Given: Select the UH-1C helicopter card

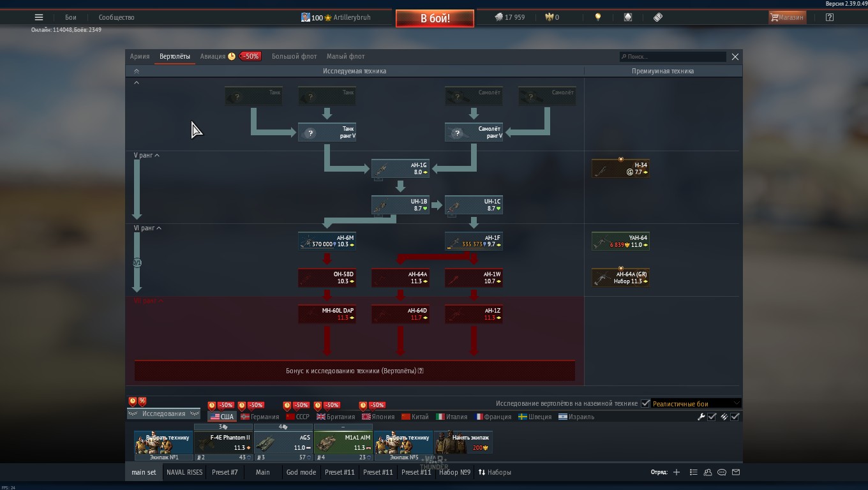Looking at the screenshot, I should click(x=474, y=205).
